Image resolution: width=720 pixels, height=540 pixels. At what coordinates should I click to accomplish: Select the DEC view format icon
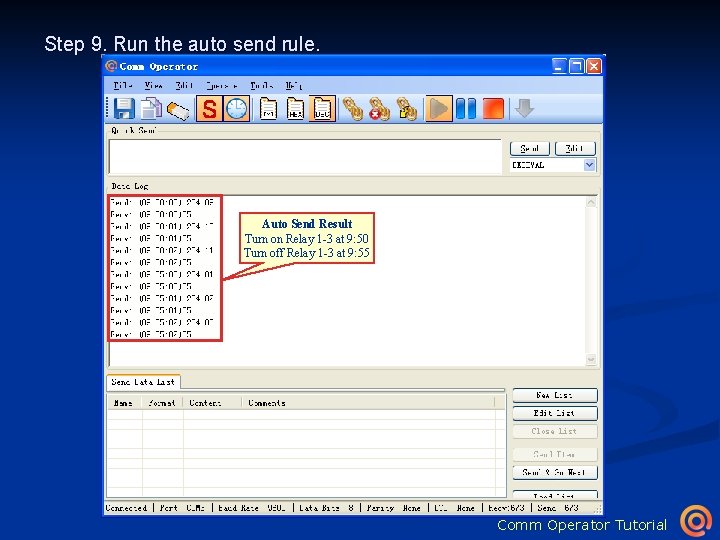[322, 109]
